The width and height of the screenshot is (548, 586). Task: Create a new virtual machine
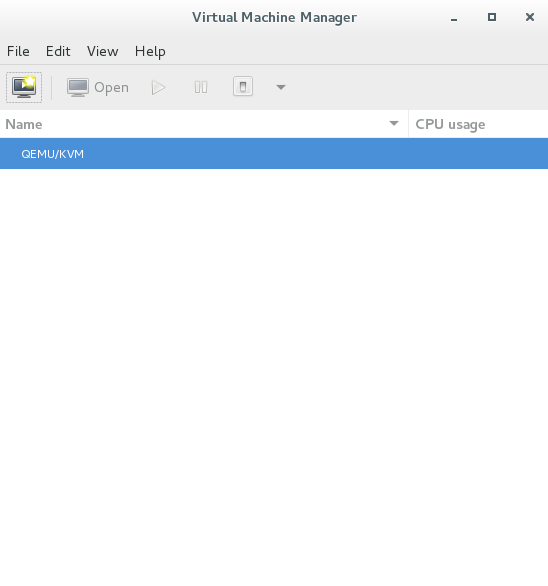(24, 87)
